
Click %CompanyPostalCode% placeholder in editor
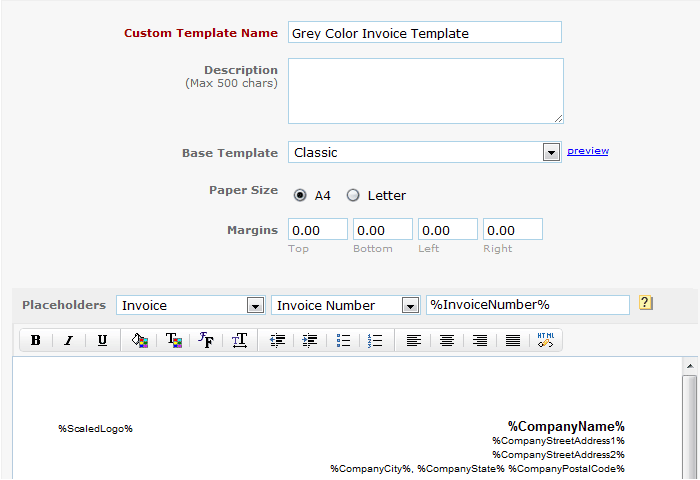coord(567,469)
